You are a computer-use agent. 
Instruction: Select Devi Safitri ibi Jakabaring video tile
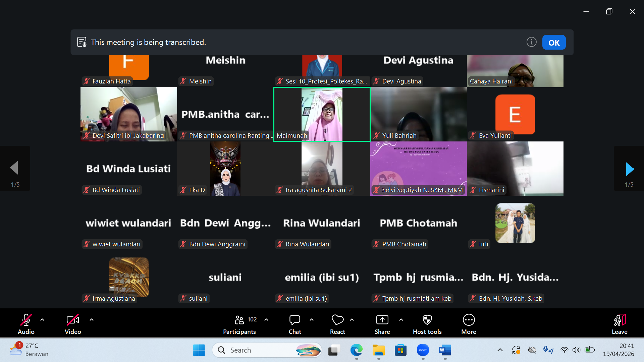[x=129, y=114]
